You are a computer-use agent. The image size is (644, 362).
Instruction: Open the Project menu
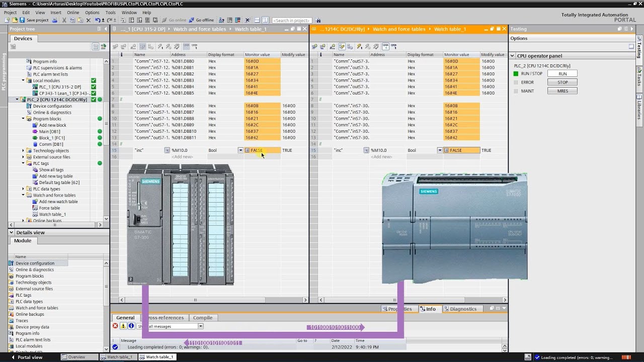[10, 13]
